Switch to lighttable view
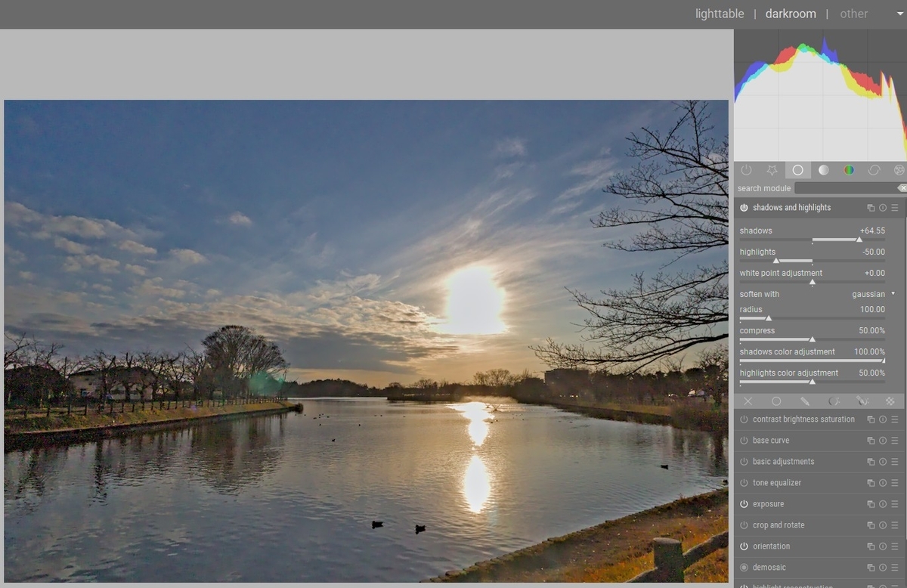 tap(720, 14)
